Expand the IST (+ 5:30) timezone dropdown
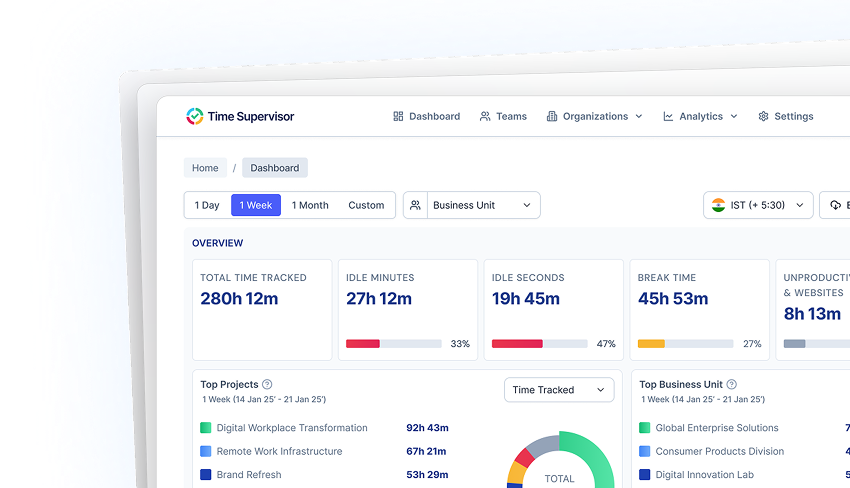Screen dimensions: 850x488 [x=758, y=205]
